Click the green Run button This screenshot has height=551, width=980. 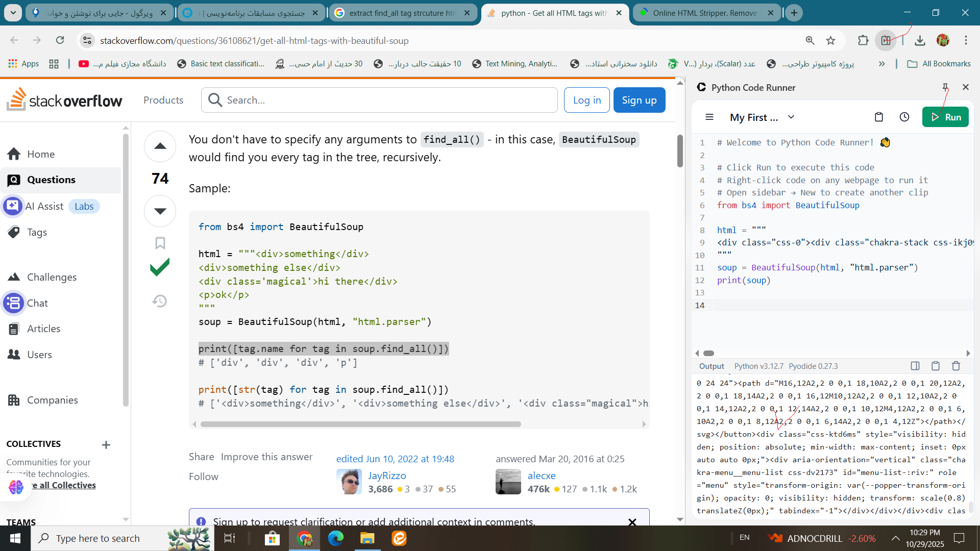(x=945, y=117)
